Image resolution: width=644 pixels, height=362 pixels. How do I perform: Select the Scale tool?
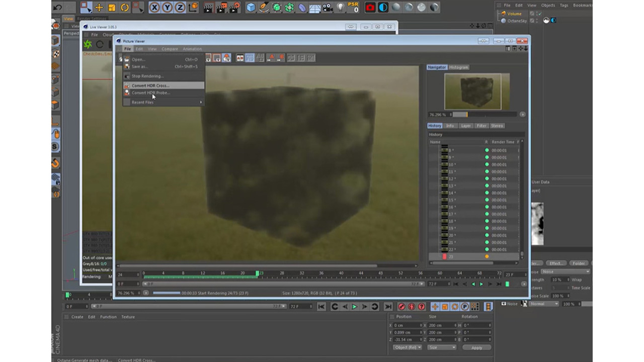coord(112,8)
